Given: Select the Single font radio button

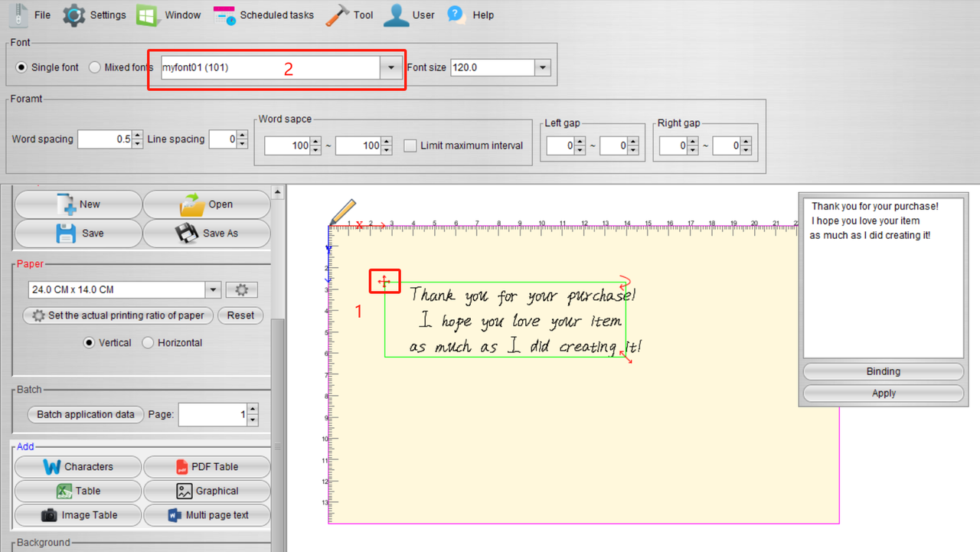Looking at the screenshot, I should pos(22,67).
